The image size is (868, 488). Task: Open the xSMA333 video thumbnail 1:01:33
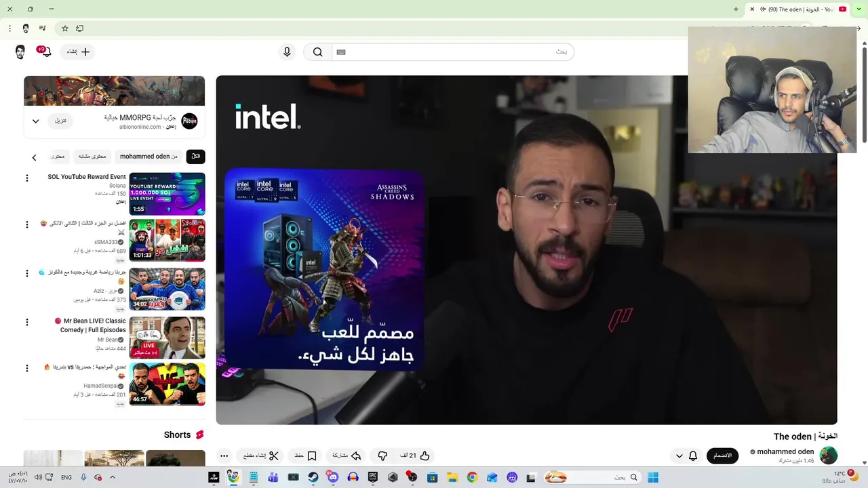[x=167, y=240]
